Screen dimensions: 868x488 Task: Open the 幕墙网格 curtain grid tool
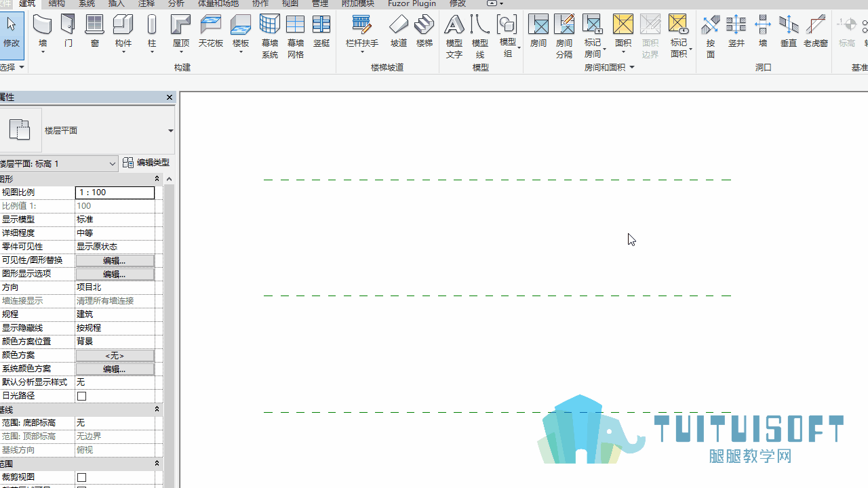click(x=296, y=37)
